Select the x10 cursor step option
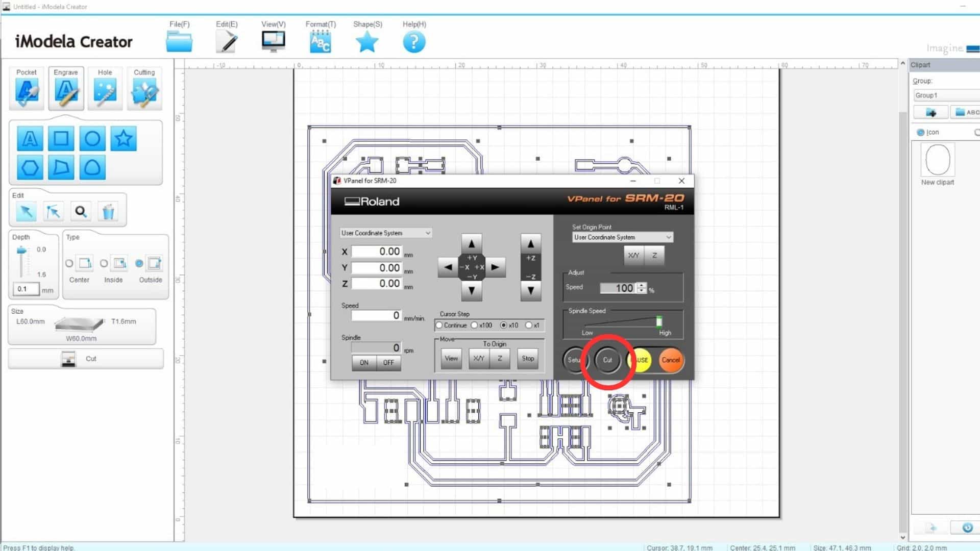Viewport: 980px width, 551px height. [503, 325]
